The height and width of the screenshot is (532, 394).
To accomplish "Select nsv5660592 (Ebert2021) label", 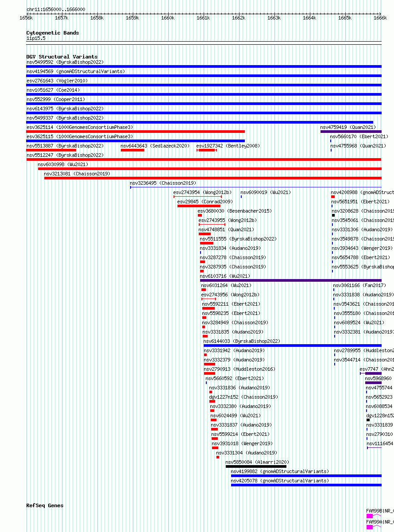I will [235, 379].
